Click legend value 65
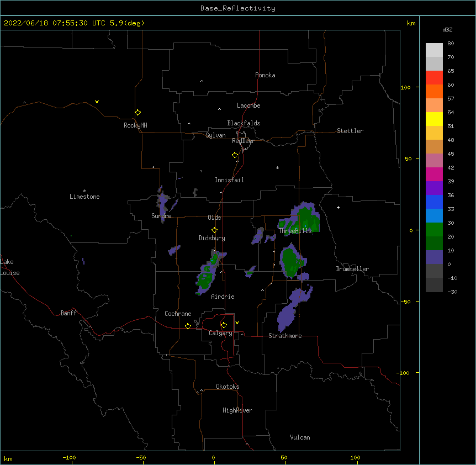476x465 pixels. pos(451,71)
